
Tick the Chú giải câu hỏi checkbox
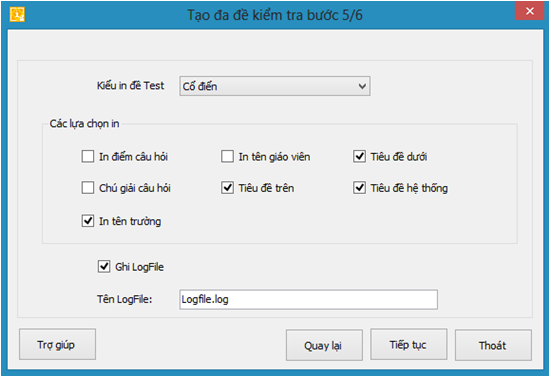(x=88, y=188)
